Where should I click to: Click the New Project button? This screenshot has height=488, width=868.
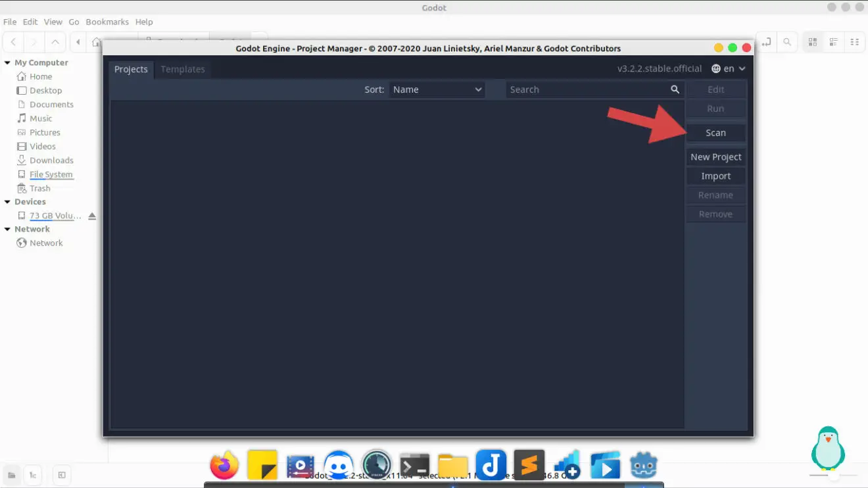point(715,157)
